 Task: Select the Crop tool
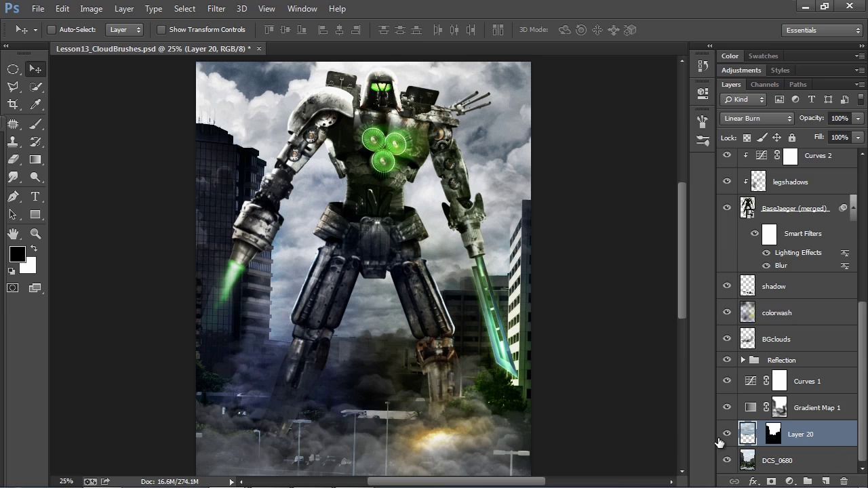pyautogui.click(x=13, y=104)
